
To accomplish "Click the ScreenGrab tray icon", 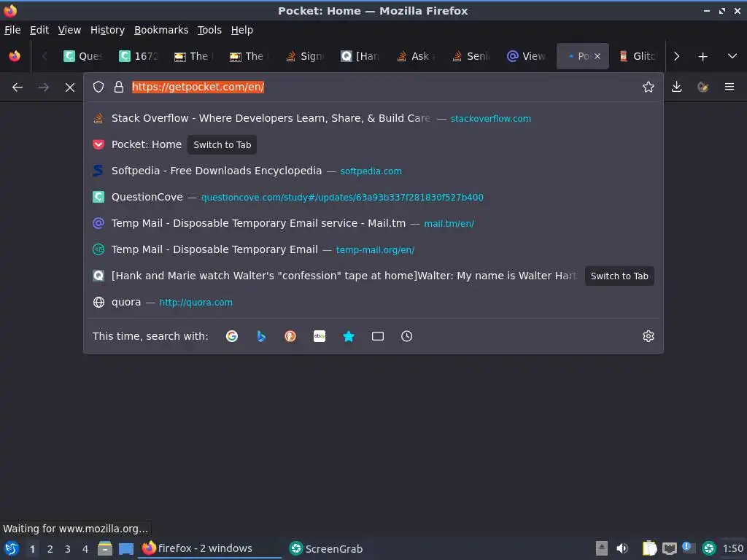I will click(x=709, y=548).
